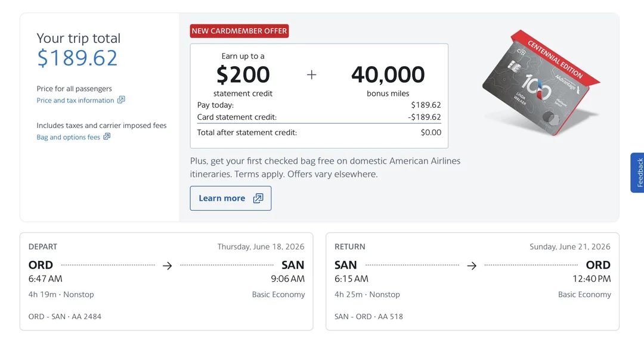Open the Bag and options fees link
This screenshot has height=340, width=644.
coord(68,138)
